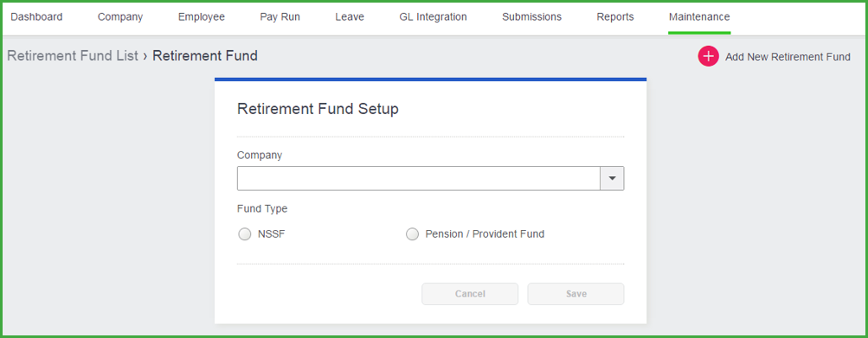Open the Dashboard tab
Image resolution: width=868 pixels, height=338 pixels.
pyautogui.click(x=36, y=17)
